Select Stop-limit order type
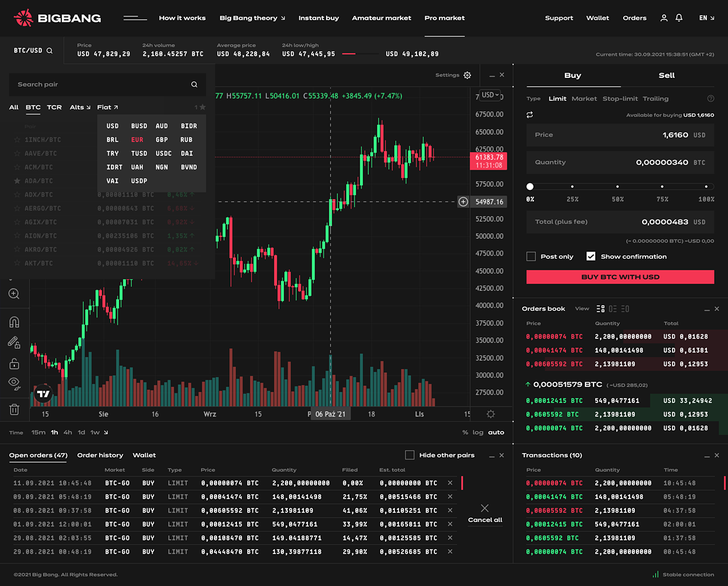 coord(620,98)
